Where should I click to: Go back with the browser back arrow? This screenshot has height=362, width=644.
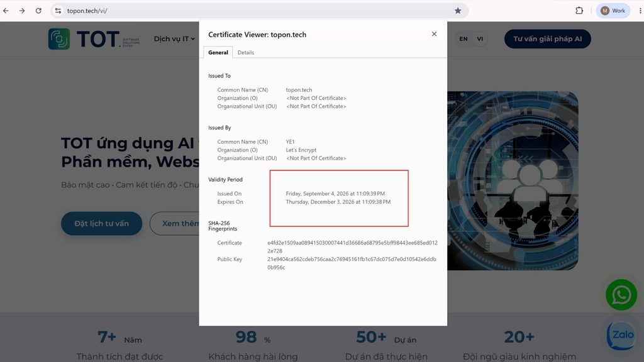coord(6,11)
